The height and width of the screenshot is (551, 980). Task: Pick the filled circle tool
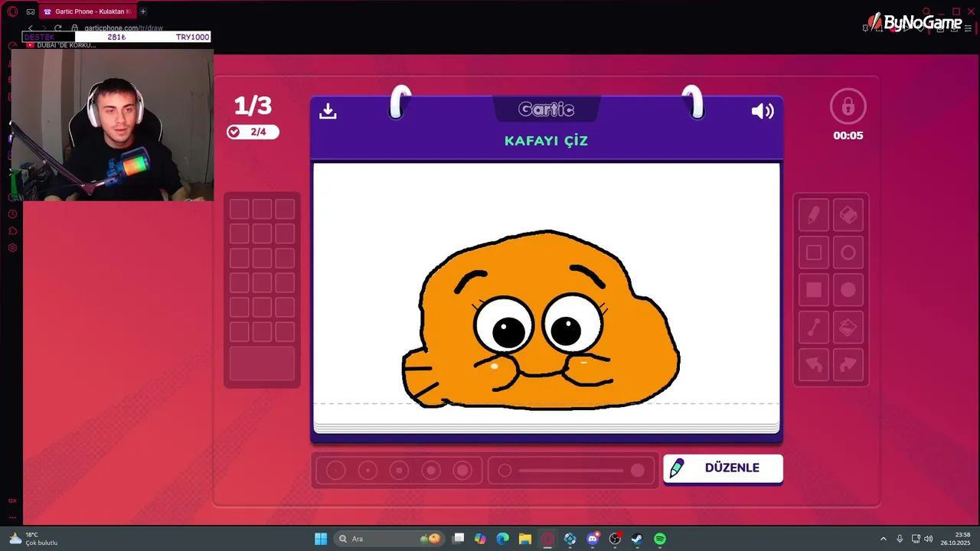[x=848, y=290]
